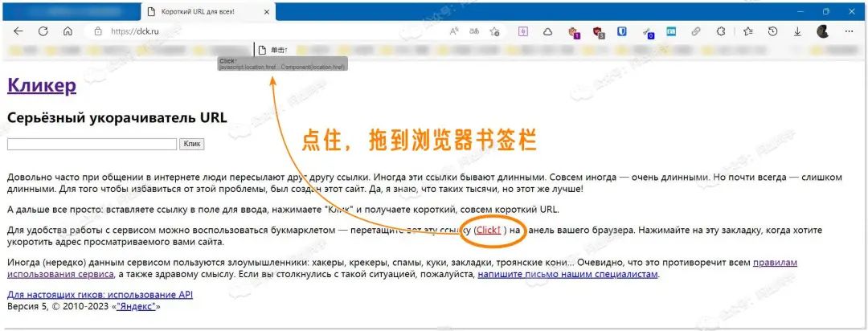The width and height of the screenshot is (868, 331).
Task: Open напишите письмо нашим специалистам link
Action: coord(568,274)
